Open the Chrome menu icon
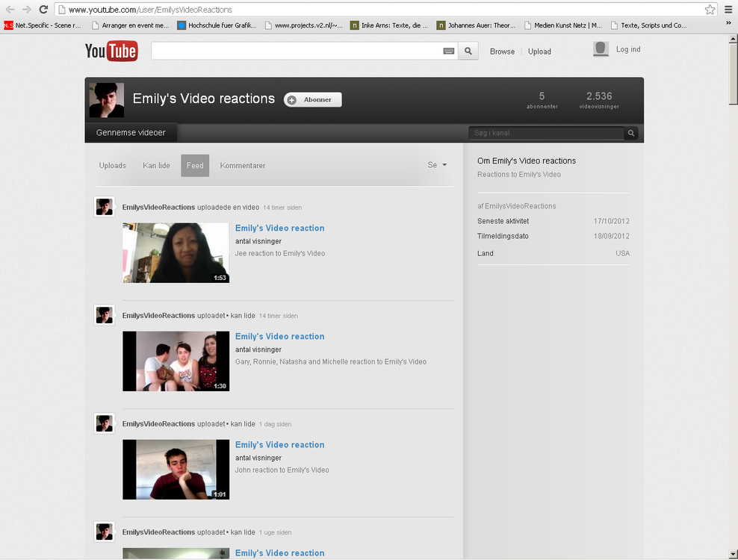738x560 pixels. click(x=728, y=10)
